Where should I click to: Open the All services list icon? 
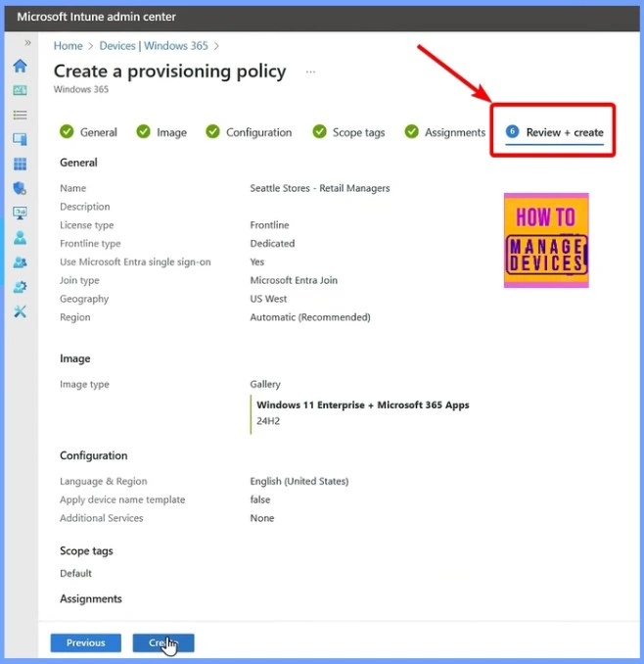(20, 115)
